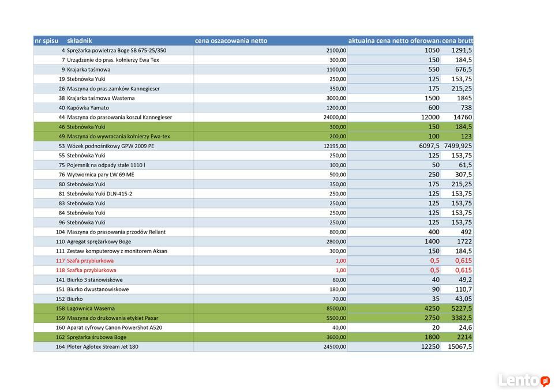The width and height of the screenshot is (555, 392).
Task: Select "Maszyna do drukowania etykiet Paxar"
Action: pyautogui.click(x=112, y=318)
